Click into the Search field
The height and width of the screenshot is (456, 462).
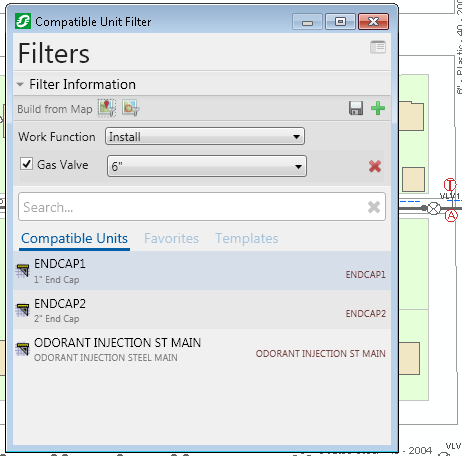coord(193,207)
